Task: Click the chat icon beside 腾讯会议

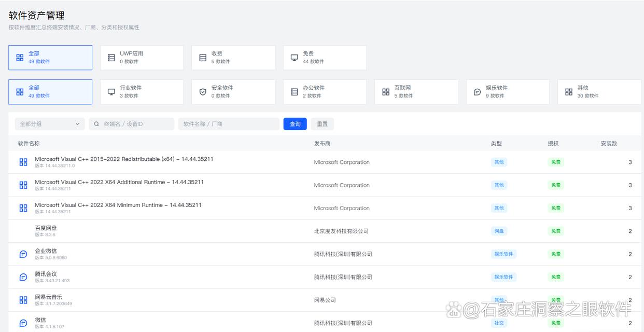Action: click(x=23, y=277)
